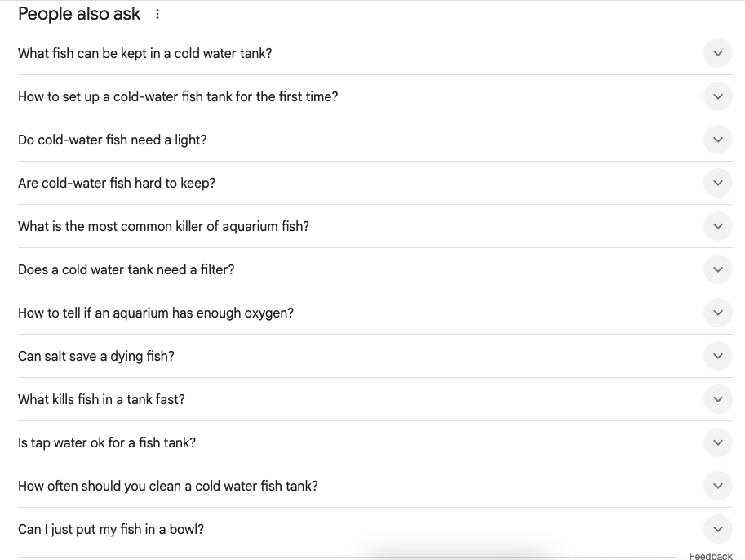Expand chevron for 'Can salt save a dying fish?'
The height and width of the screenshot is (560, 745).
718,357
